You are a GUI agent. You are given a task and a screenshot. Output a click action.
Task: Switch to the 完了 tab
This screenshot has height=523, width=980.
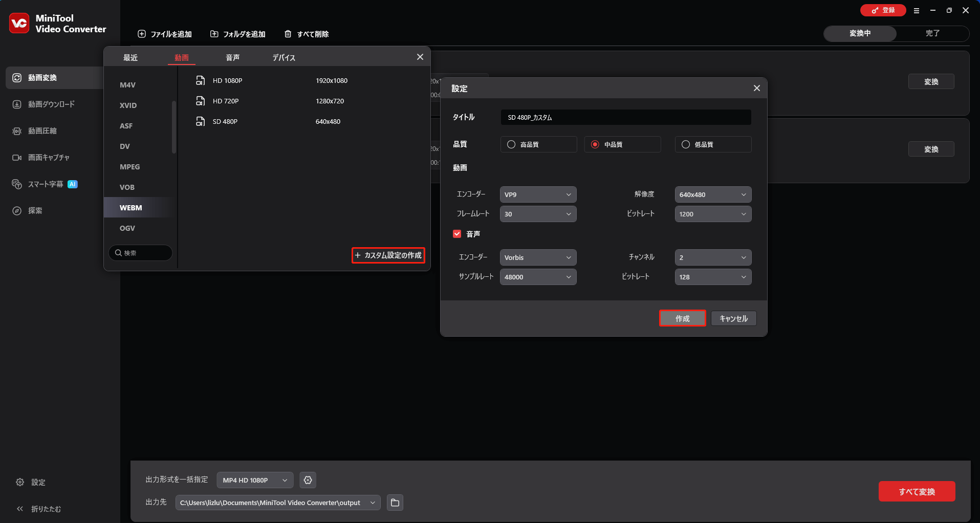[932, 33]
